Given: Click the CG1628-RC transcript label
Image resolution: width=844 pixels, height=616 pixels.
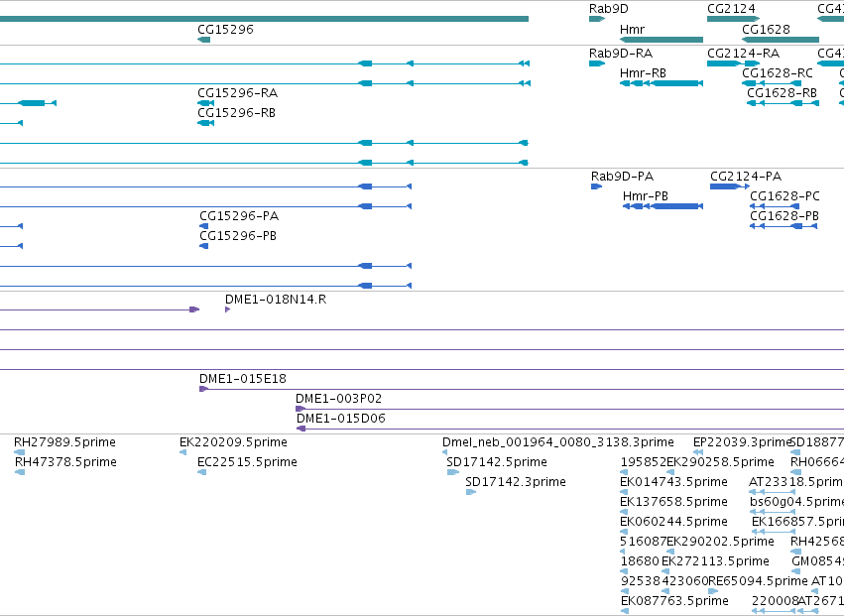Looking at the screenshot, I should tap(778, 73).
